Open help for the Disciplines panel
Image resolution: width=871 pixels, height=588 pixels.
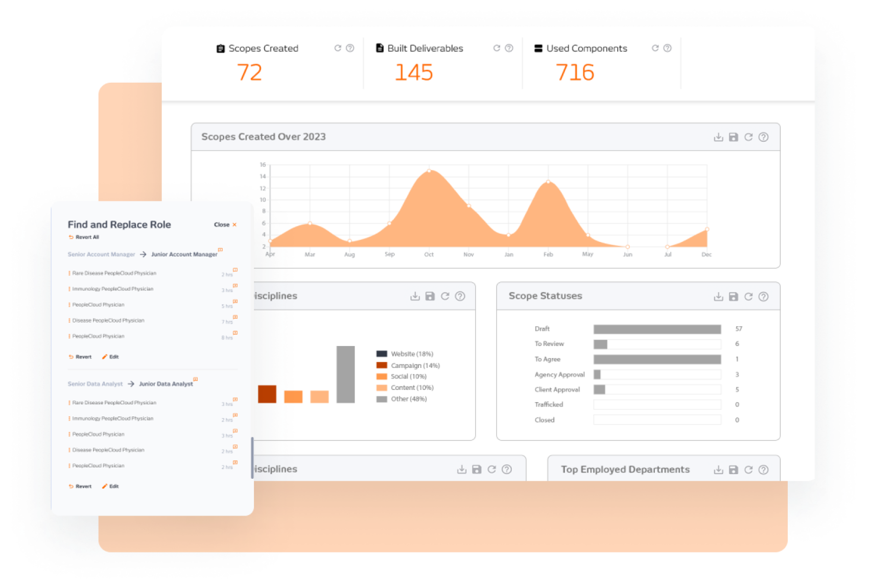(x=459, y=296)
